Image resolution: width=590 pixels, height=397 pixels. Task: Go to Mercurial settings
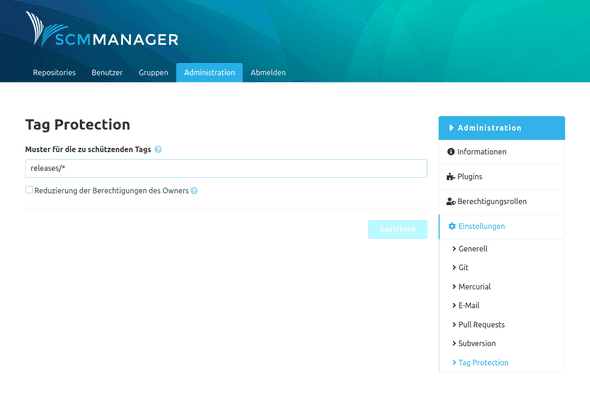tap(474, 287)
